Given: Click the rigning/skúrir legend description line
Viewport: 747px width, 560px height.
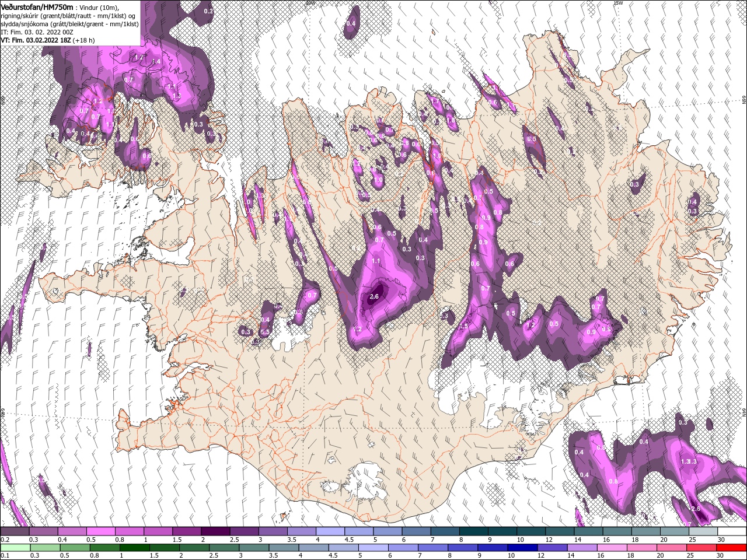Looking at the screenshot, I should click(68, 16).
